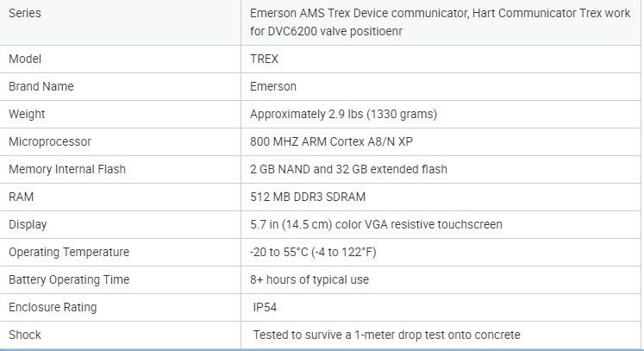Click the Microprocessor label
644x351 pixels.
(x=50, y=141)
